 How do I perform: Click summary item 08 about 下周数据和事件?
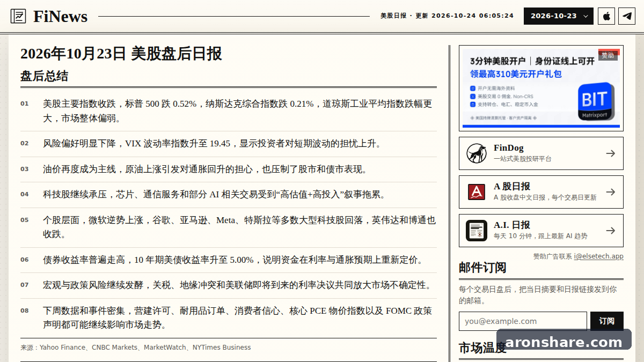coord(229,318)
